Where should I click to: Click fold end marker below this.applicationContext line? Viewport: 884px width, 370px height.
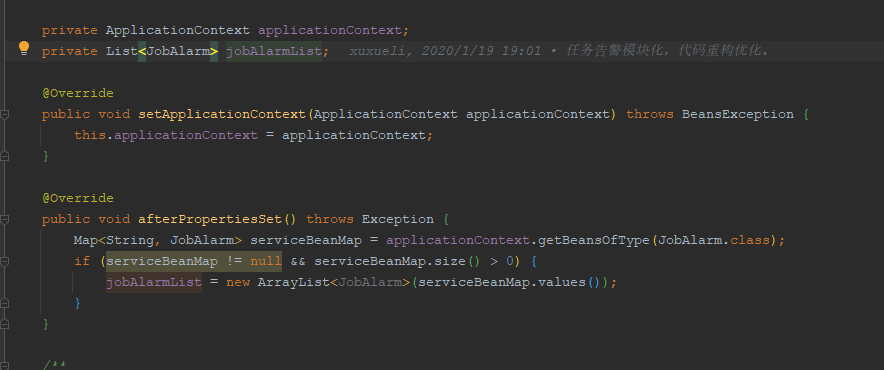5,156
